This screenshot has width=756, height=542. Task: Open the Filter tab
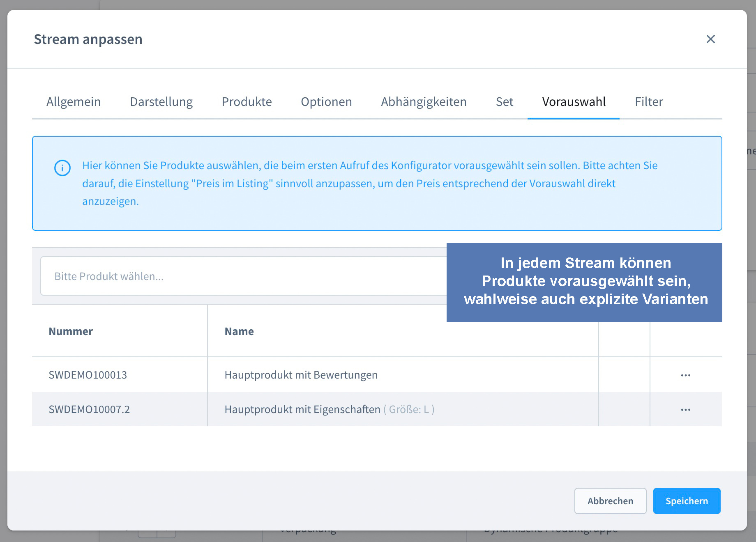point(649,101)
